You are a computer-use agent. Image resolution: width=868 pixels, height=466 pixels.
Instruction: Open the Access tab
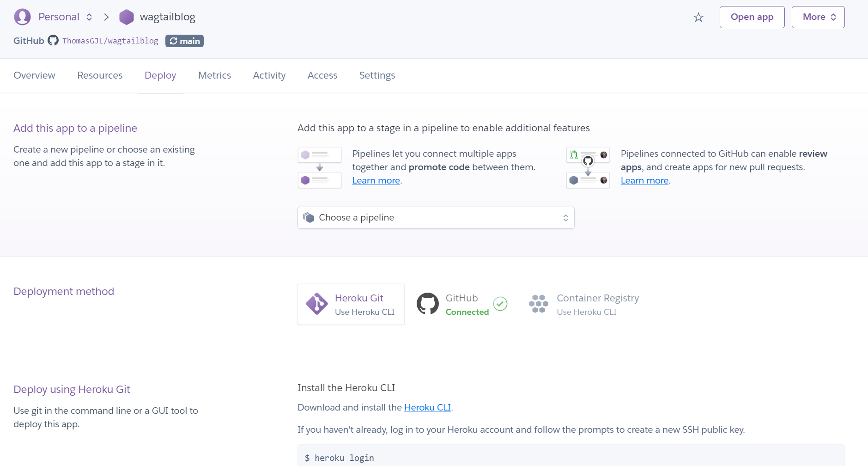322,75
